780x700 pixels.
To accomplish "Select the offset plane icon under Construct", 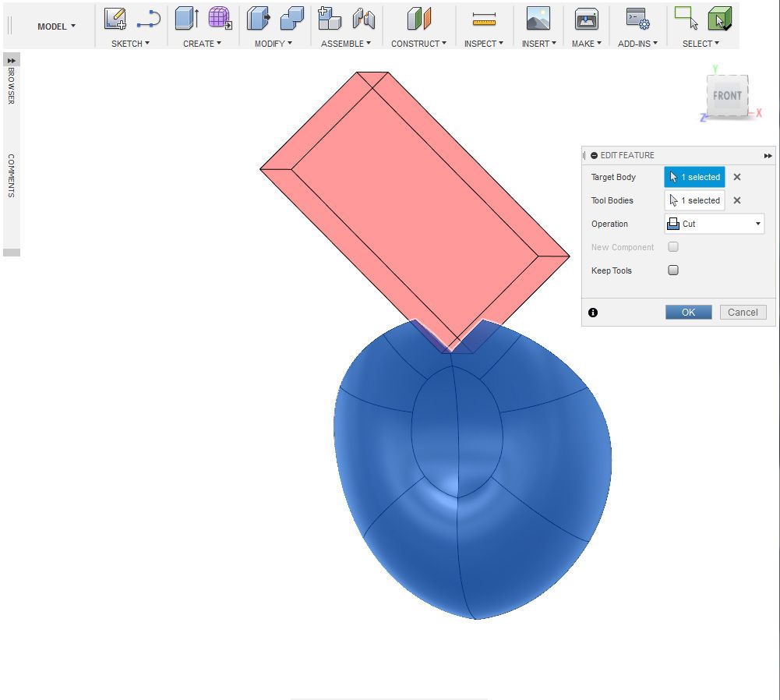I will (418, 18).
